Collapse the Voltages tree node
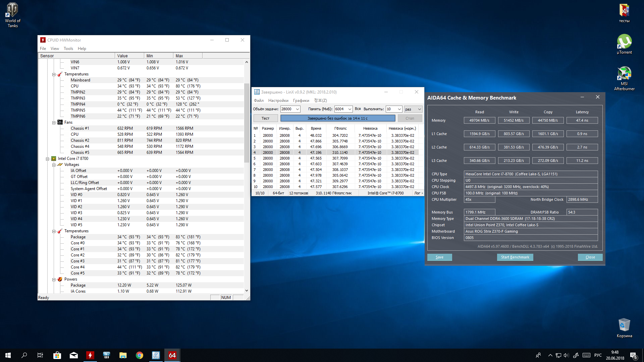This screenshot has height=362, width=644. [x=54, y=165]
